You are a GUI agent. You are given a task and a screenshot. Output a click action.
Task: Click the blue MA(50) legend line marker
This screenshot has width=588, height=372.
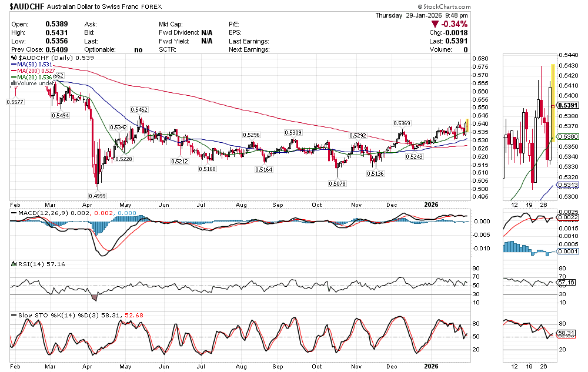(14, 64)
